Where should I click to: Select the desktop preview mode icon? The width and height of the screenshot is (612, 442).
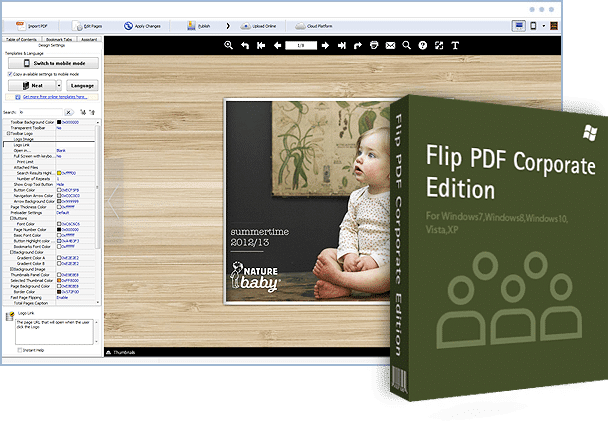[518, 26]
